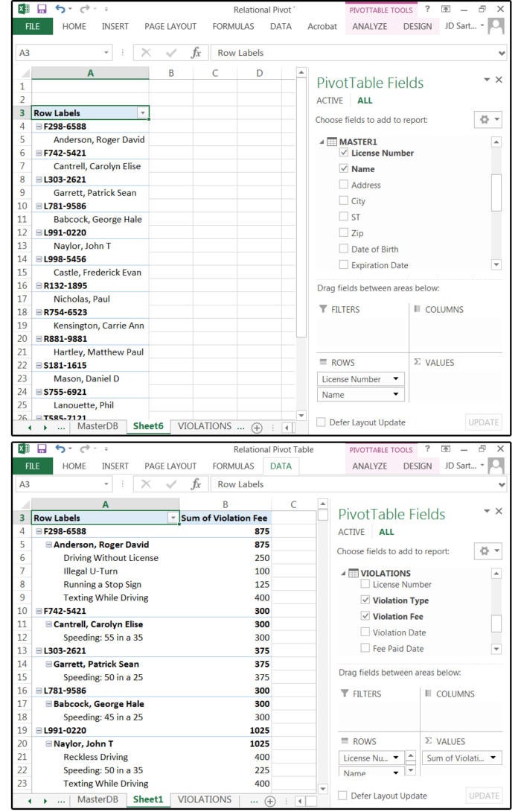The width and height of the screenshot is (521, 812).
Task: Click user account avatar in top window
Action: (x=496, y=26)
